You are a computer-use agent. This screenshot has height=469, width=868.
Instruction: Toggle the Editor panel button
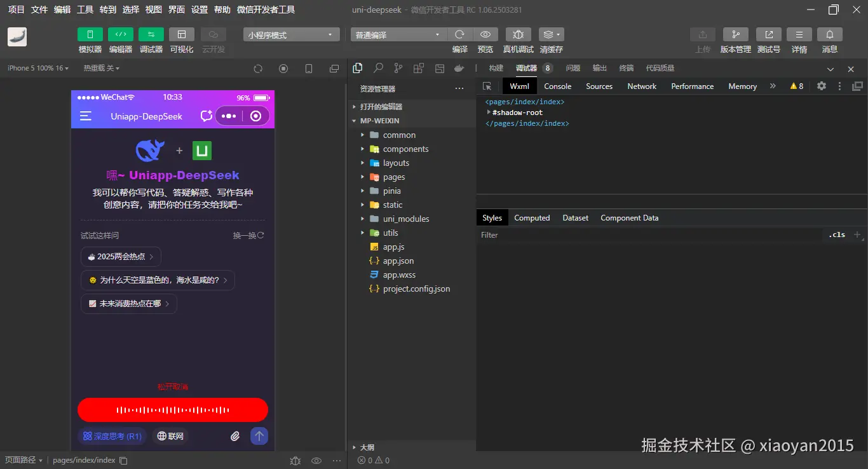pos(121,35)
